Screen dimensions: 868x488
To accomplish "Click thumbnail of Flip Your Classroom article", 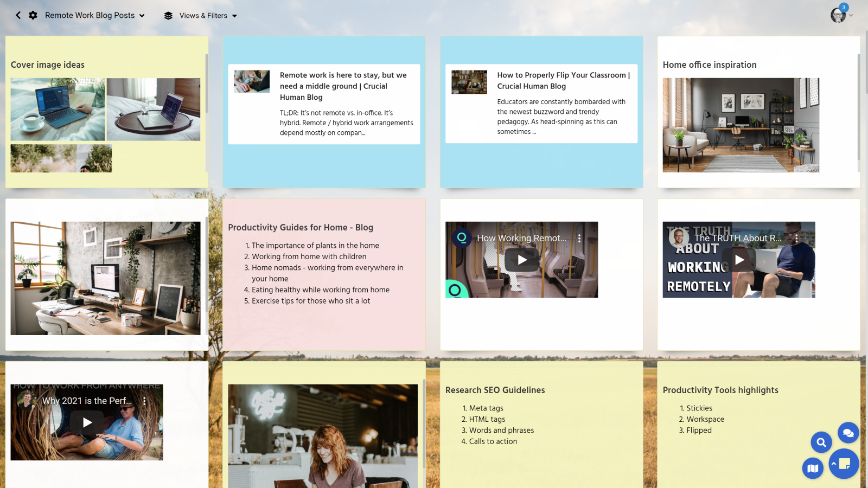I will point(469,82).
